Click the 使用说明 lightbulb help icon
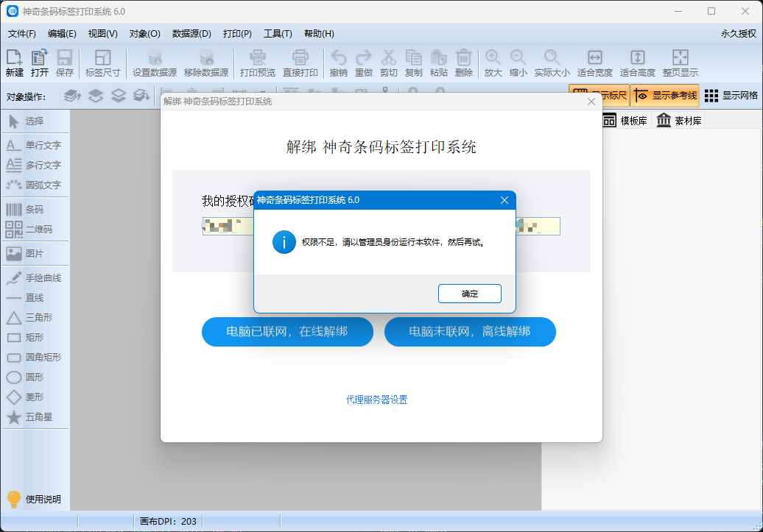 click(x=14, y=499)
